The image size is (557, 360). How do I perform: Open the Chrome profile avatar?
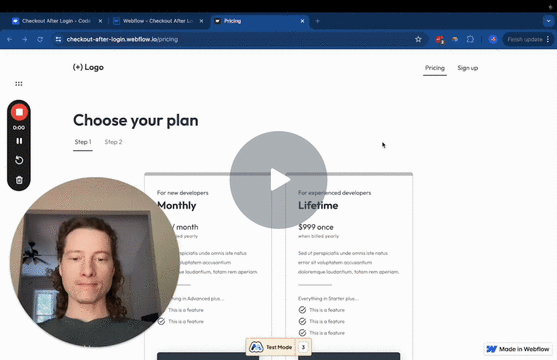tap(493, 39)
